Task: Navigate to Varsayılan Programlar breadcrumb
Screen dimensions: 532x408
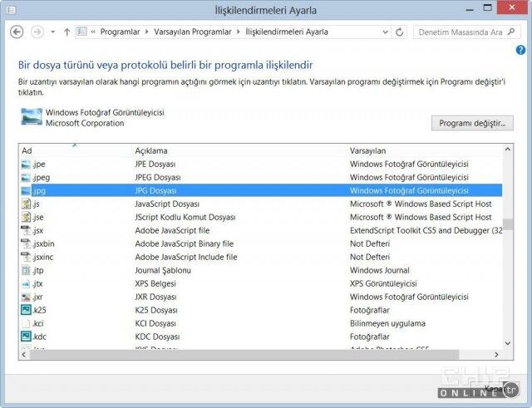Action: click(190, 32)
